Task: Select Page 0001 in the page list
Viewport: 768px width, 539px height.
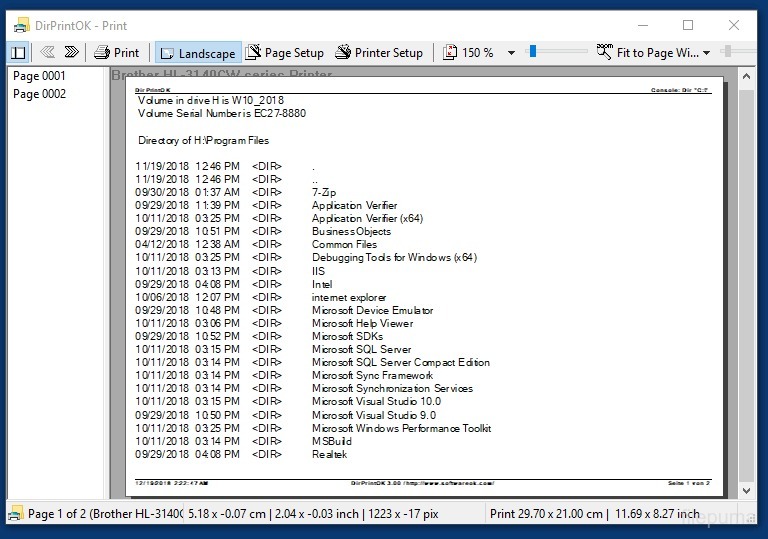Action: click(39, 76)
